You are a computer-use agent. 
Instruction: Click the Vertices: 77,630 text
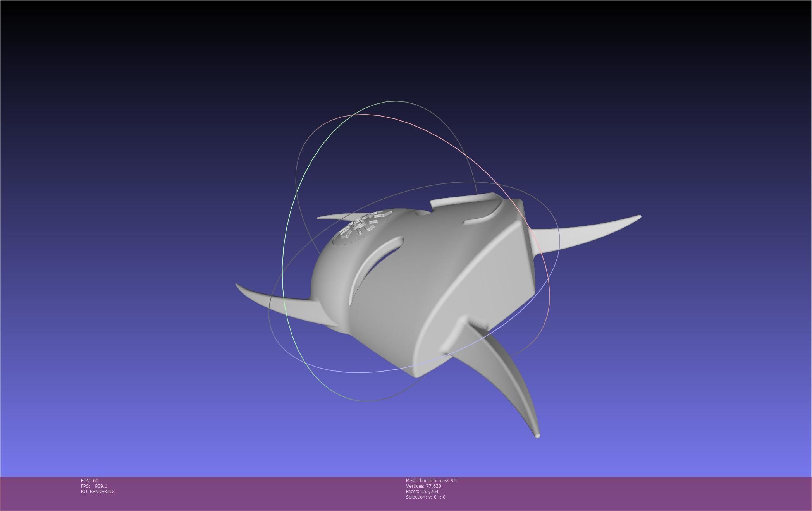click(423, 486)
